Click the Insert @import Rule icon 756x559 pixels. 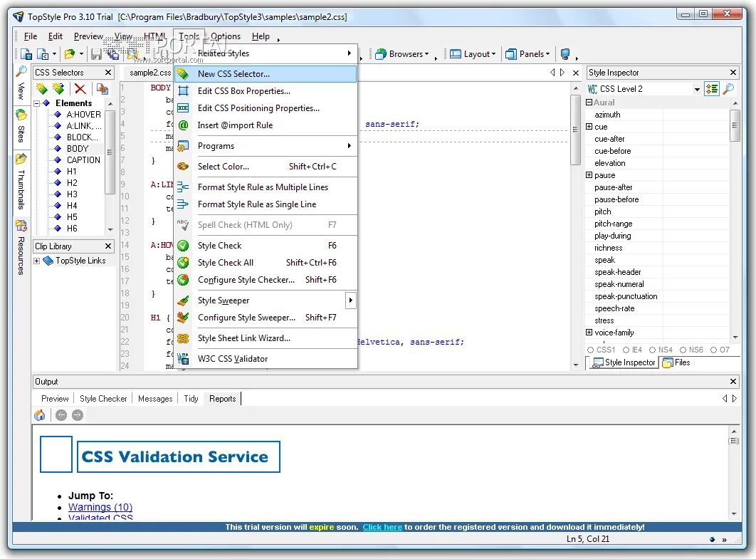point(183,125)
